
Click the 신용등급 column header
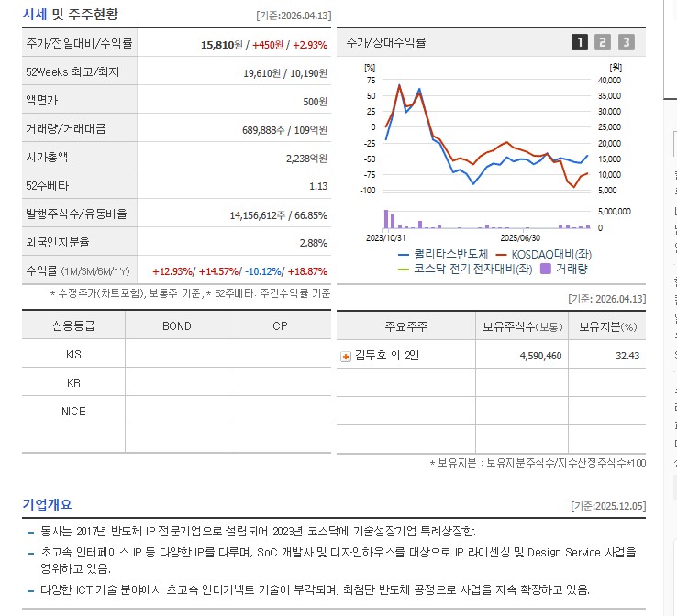pyautogui.click(x=73, y=326)
